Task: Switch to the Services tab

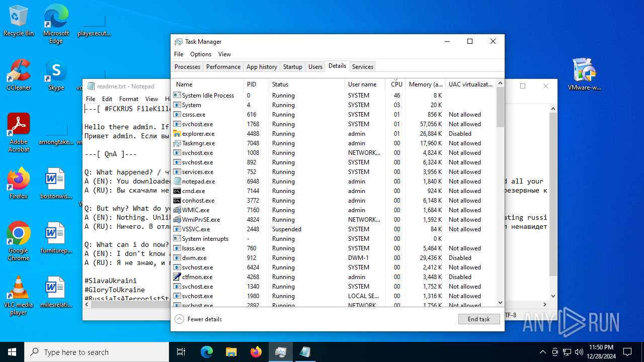Action: click(363, 67)
